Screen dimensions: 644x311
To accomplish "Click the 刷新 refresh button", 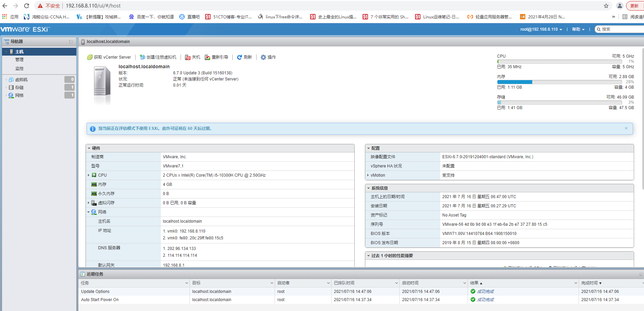I will coord(244,57).
